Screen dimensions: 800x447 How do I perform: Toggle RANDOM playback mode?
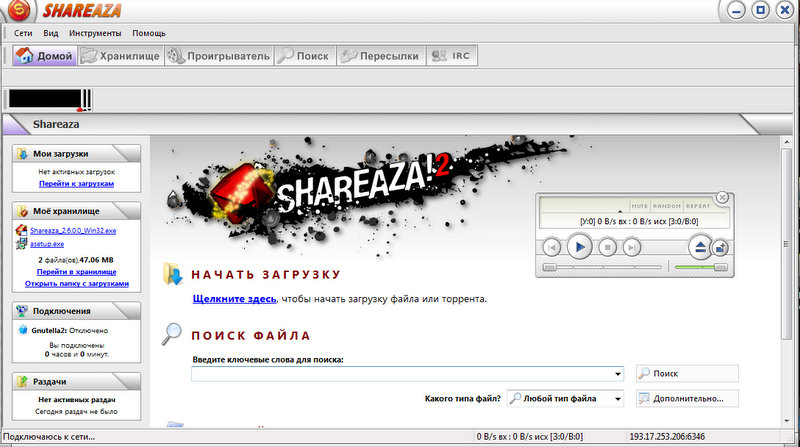coord(667,206)
